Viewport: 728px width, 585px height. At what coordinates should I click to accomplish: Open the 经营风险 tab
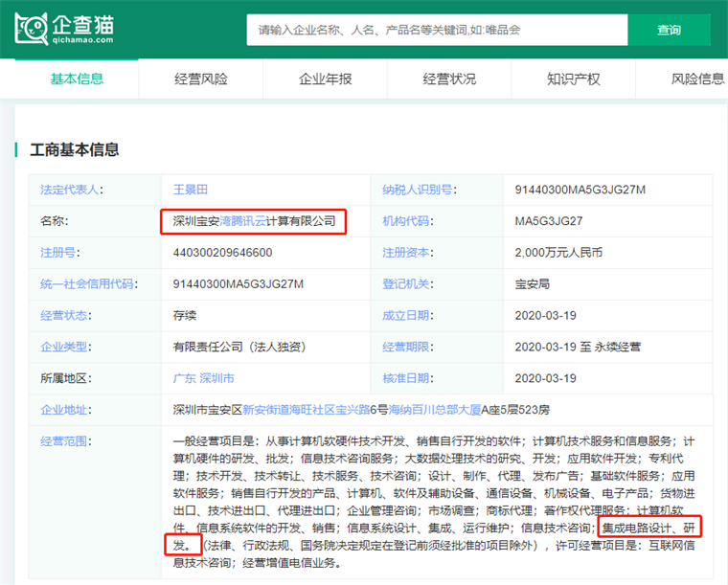[x=201, y=79]
